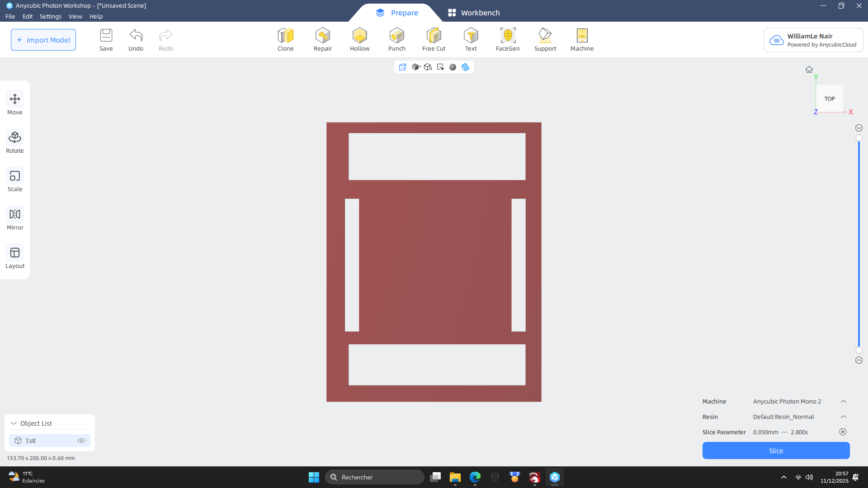Click the "153.70 x 200.00 x 0.60 mm" dimensions text
The image size is (868, 488).
pyautogui.click(x=41, y=458)
